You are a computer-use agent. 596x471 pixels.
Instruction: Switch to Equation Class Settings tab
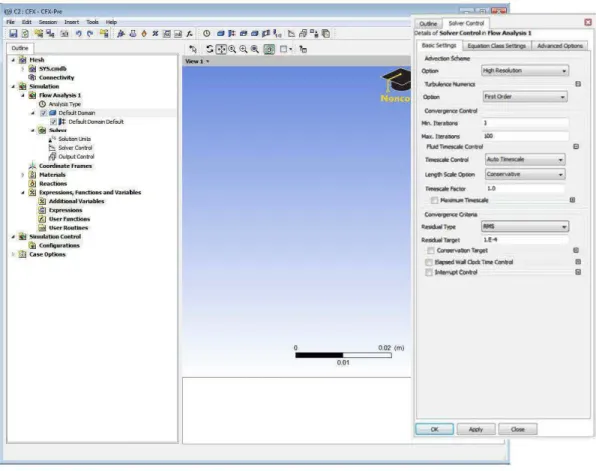(x=496, y=46)
